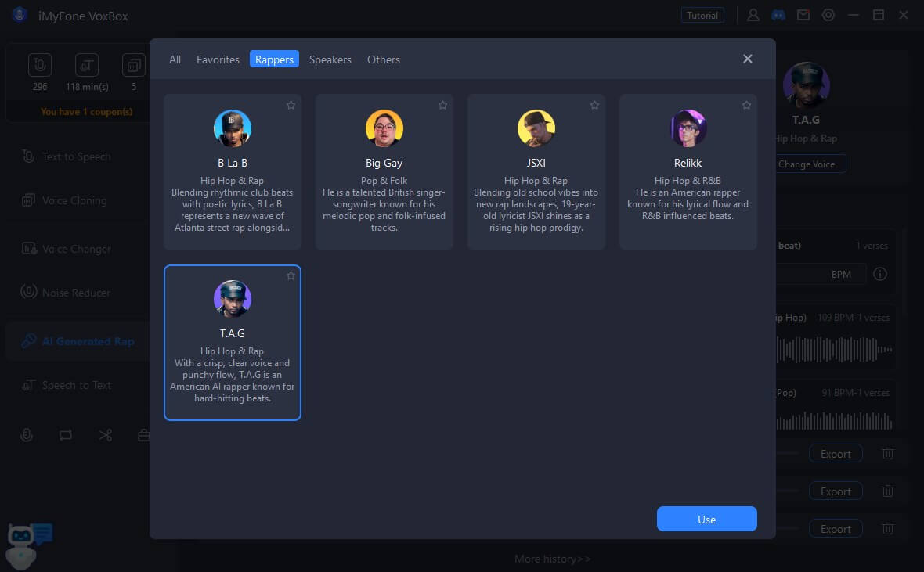Open the Others tab
Viewport: 924px width, 572px height.
pos(384,59)
